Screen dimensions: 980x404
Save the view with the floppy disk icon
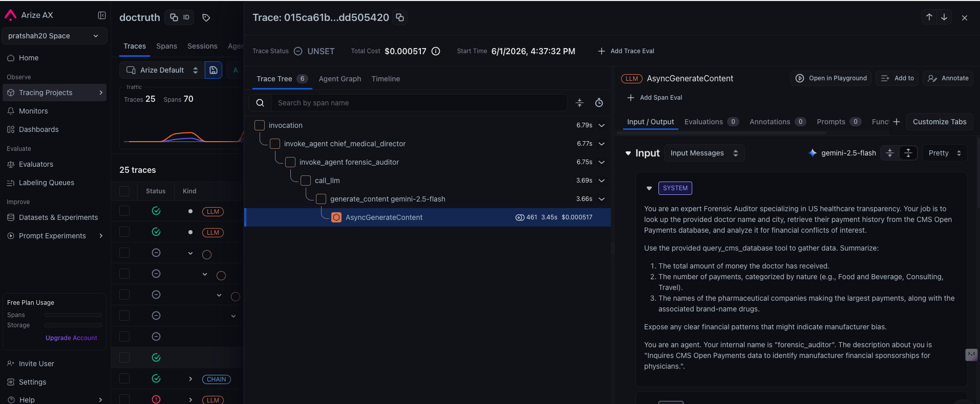point(214,70)
